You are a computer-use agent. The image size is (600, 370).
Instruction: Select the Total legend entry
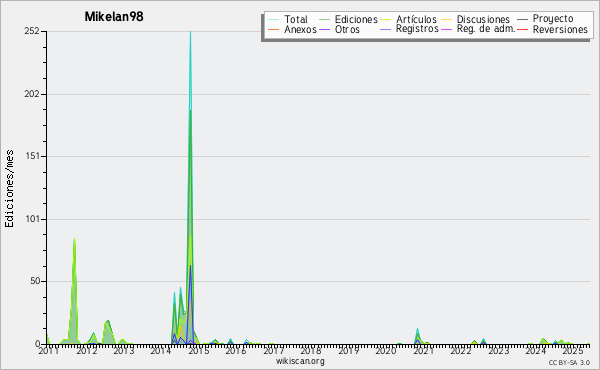pyautogui.click(x=296, y=19)
